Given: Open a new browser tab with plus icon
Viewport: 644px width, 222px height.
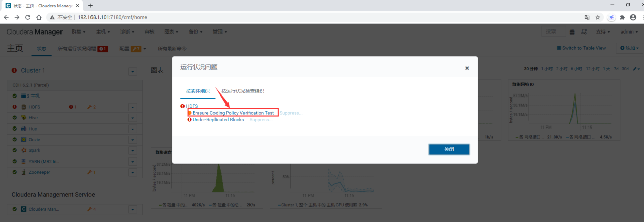Looking at the screenshot, I should click(90, 5).
